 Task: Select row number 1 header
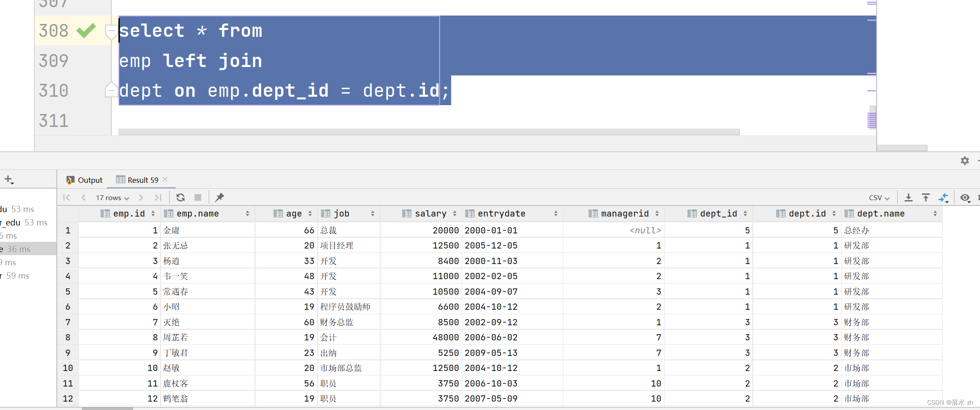tap(68, 230)
